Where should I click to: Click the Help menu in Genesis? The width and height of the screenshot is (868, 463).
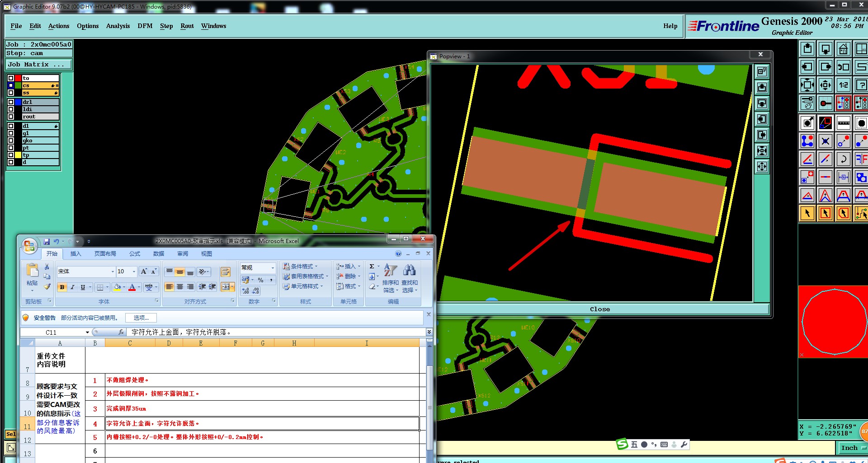(x=670, y=26)
